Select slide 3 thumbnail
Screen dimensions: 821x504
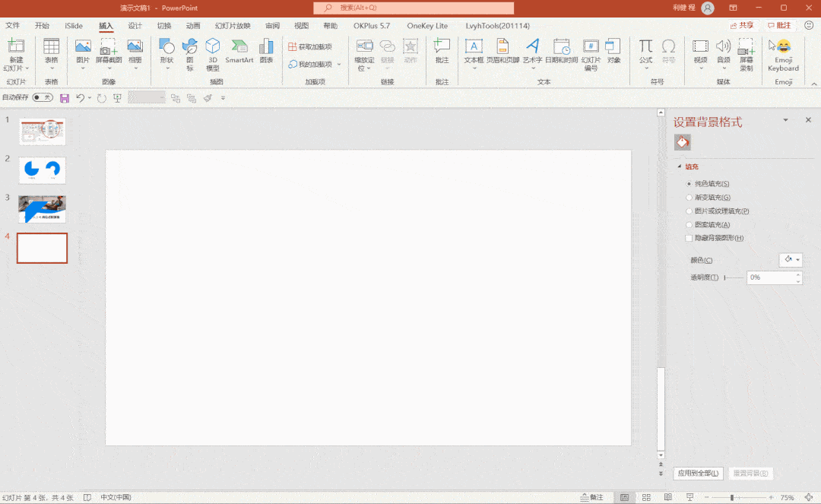pos(42,209)
